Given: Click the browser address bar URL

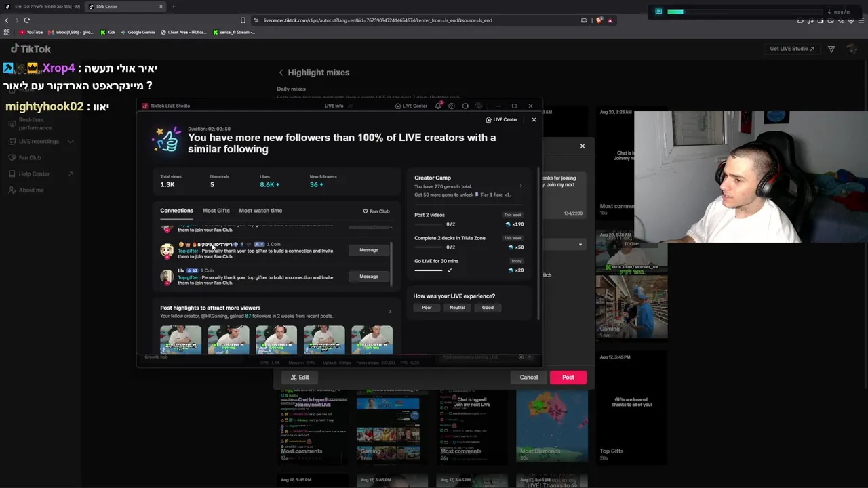Looking at the screenshot, I should [x=378, y=20].
